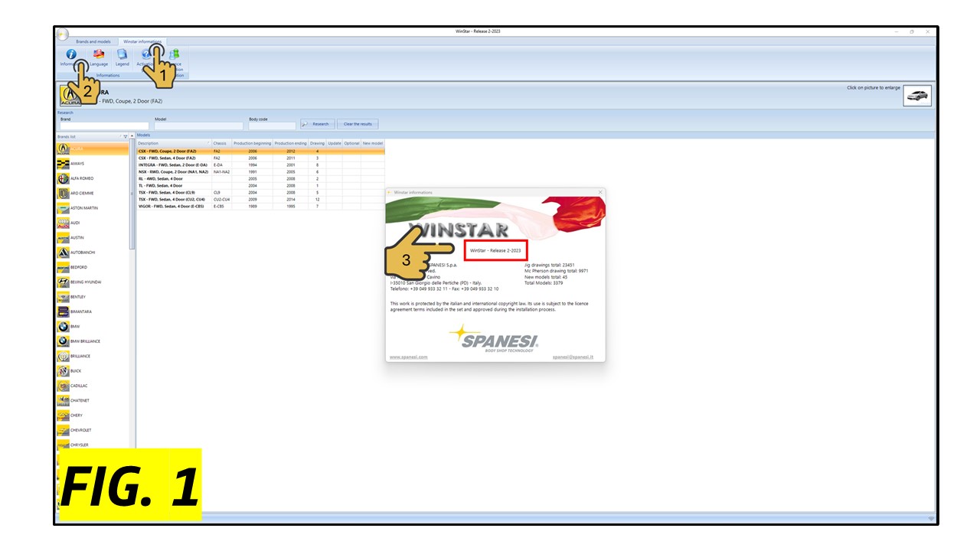Select row TSX - FWD, Sedan (CU2, CU4)
Screen dimensions: 980x551
coord(260,199)
